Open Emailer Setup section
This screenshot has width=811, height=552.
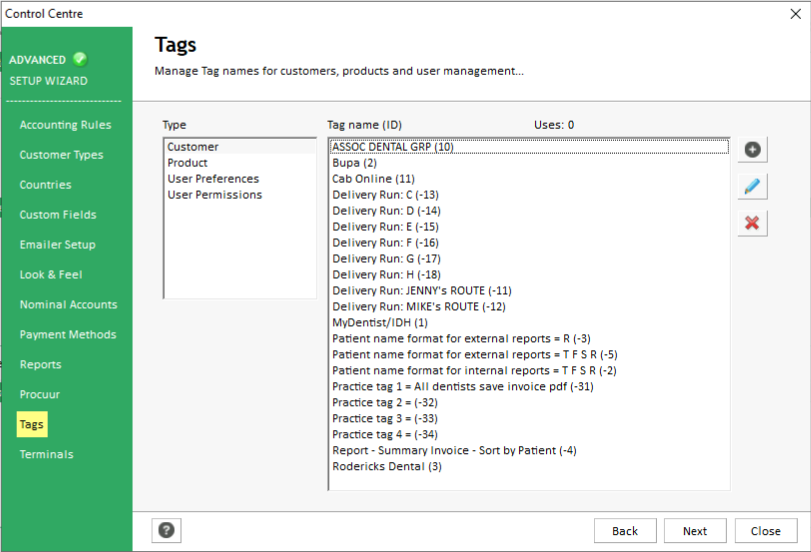point(57,245)
